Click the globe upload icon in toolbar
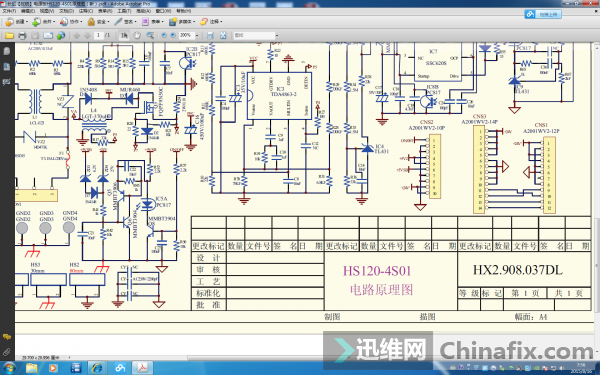The width and height of the screenshot is (600, 375). (x=61, y=36)
